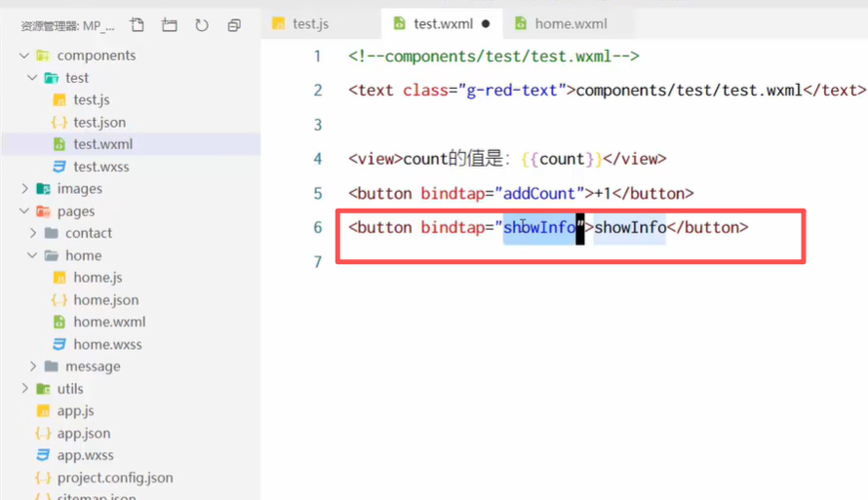The height and width of the screenshot is (500, 868).
Task: Open project.config.json in the file tree
Action: pos(115,478)
